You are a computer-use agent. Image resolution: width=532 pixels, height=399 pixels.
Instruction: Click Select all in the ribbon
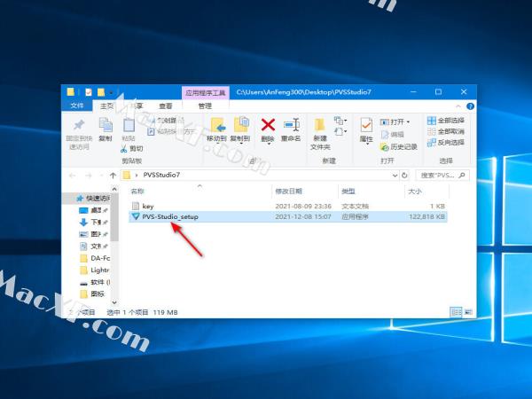tap(445, 121)
